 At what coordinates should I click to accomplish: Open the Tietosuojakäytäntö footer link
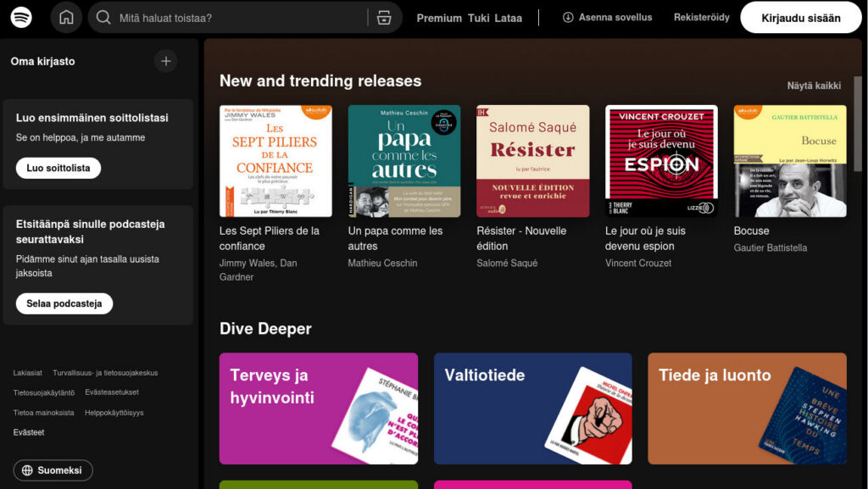click(46, 392)
